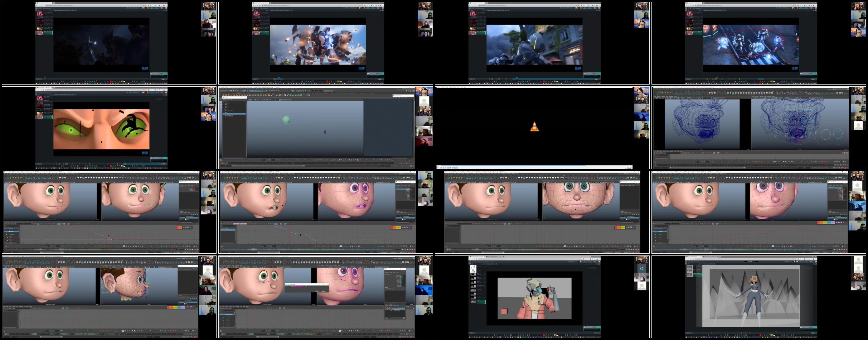The height and width of the screenshot is (340, 868).
Task: Open the dark smoky battle scene frame
Action: [x=109, y=43]
